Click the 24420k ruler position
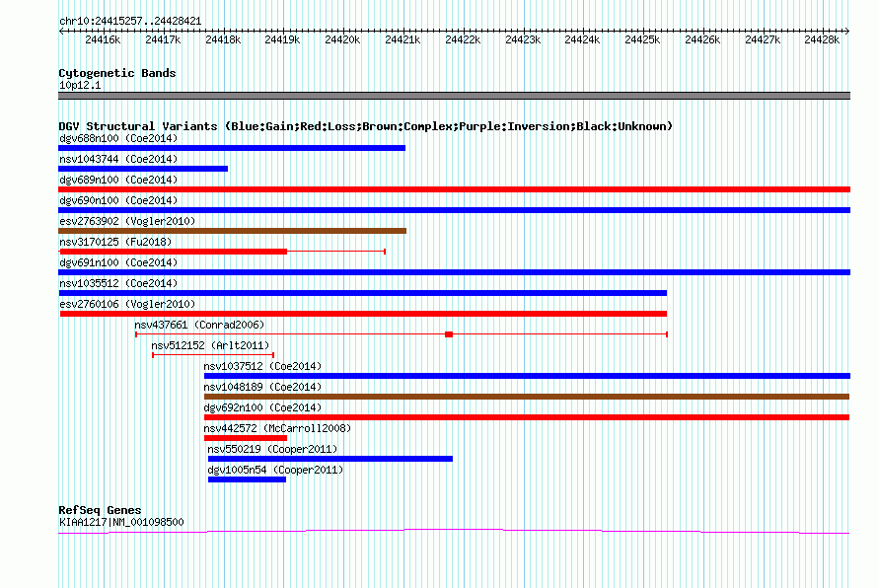 [x=342, y=39]
